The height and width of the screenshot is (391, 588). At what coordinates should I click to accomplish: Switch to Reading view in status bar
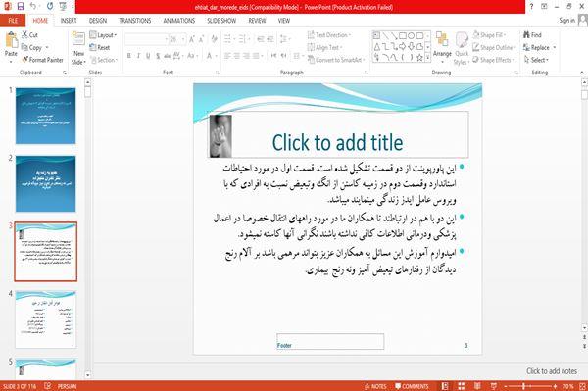click(x=477, y=386)
